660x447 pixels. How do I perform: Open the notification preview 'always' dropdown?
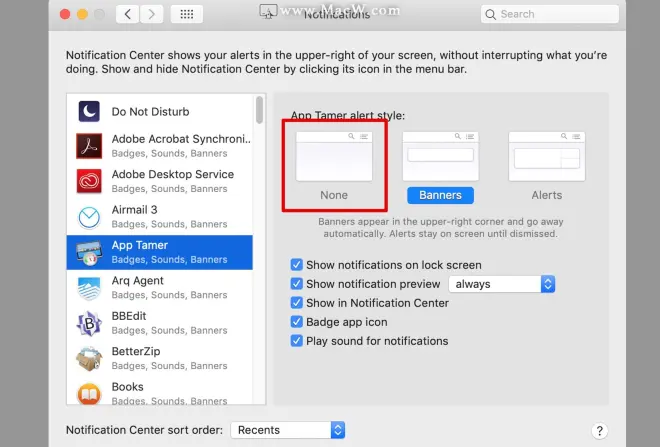[x=502, y=284]
